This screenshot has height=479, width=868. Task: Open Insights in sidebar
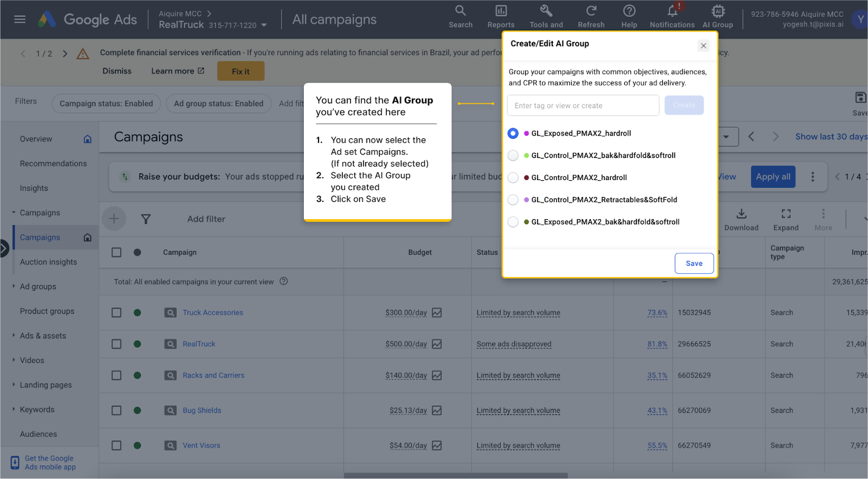pos(34,188)
